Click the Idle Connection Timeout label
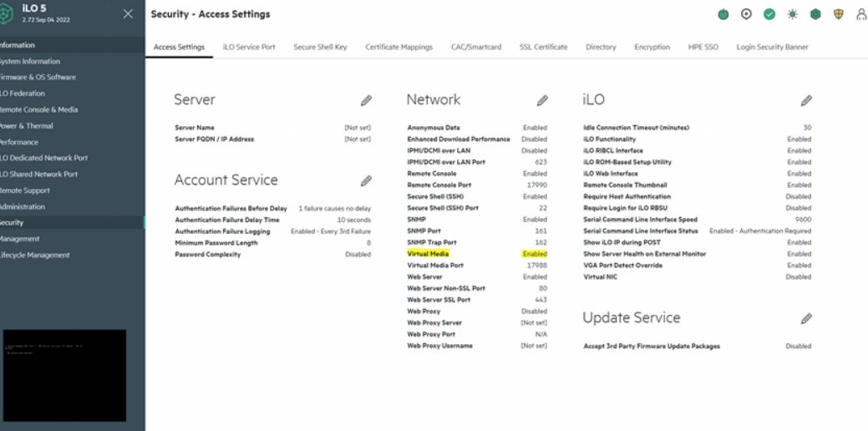This screenshot has width=868, height=431. (x=637, y=128)
